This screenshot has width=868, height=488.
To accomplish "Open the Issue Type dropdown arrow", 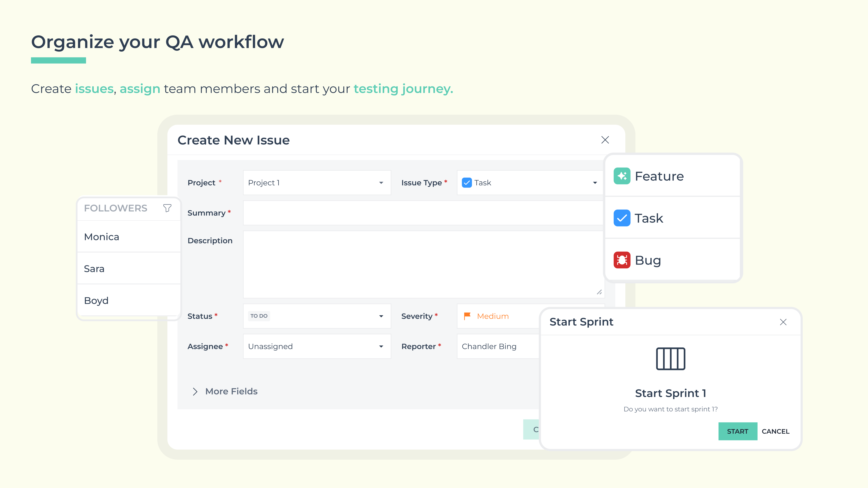I will [595, 183].
